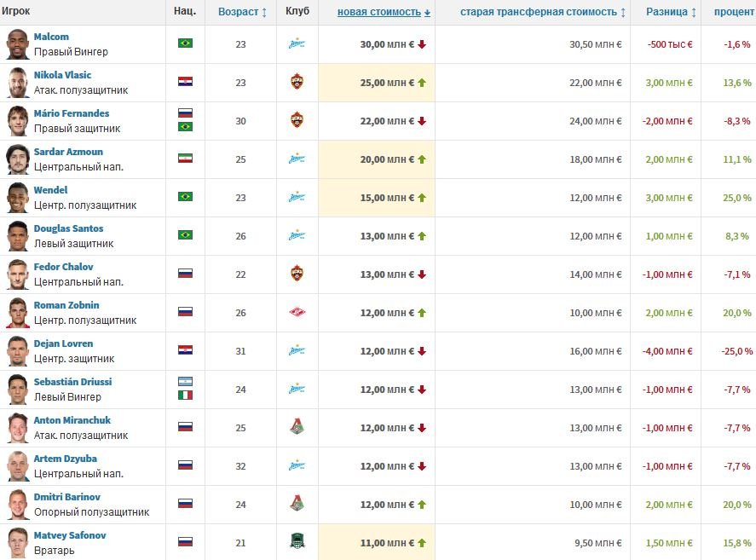This screenshot has width=756, height=560.
Task: Click the Spartak club logo in Roman Zobnin's row
Action: pyautogui.click(x=297, y=313)
